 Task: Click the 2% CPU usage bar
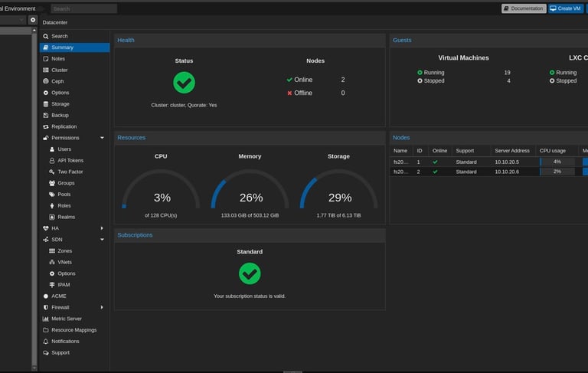point(557,172)
